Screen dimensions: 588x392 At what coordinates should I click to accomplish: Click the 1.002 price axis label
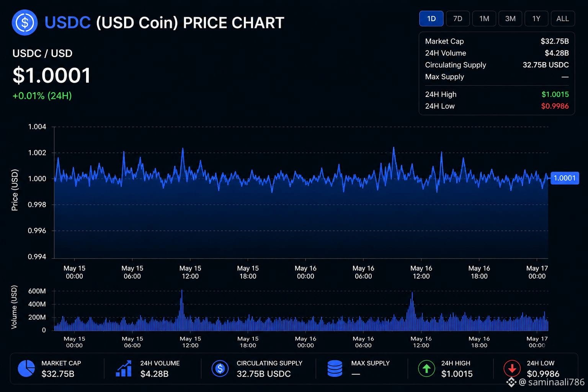click(37, 153)
